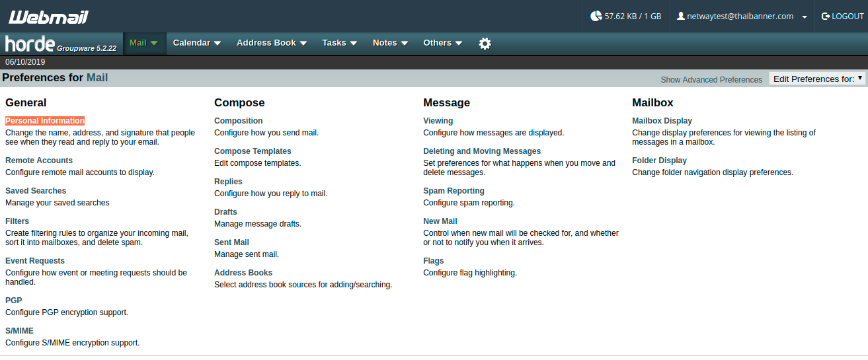Expand the Others menu
This screenshot has height=360, width=868.
442,43
